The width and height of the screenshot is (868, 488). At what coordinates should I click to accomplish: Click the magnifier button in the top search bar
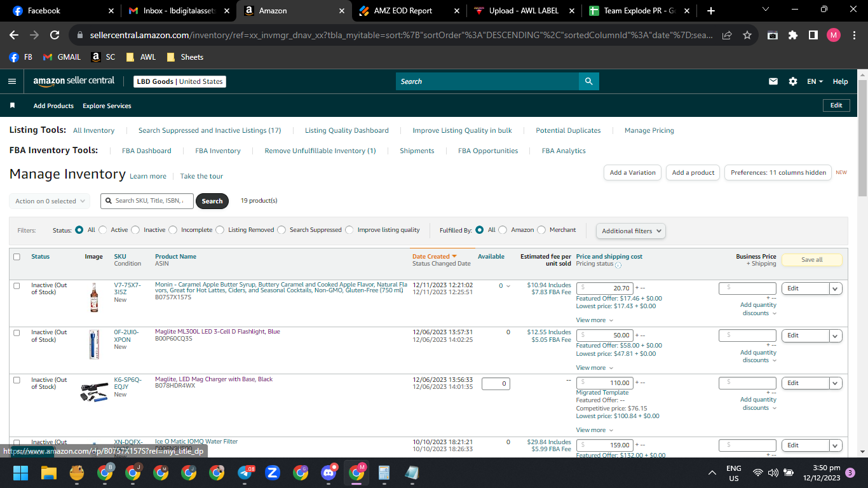588,81
